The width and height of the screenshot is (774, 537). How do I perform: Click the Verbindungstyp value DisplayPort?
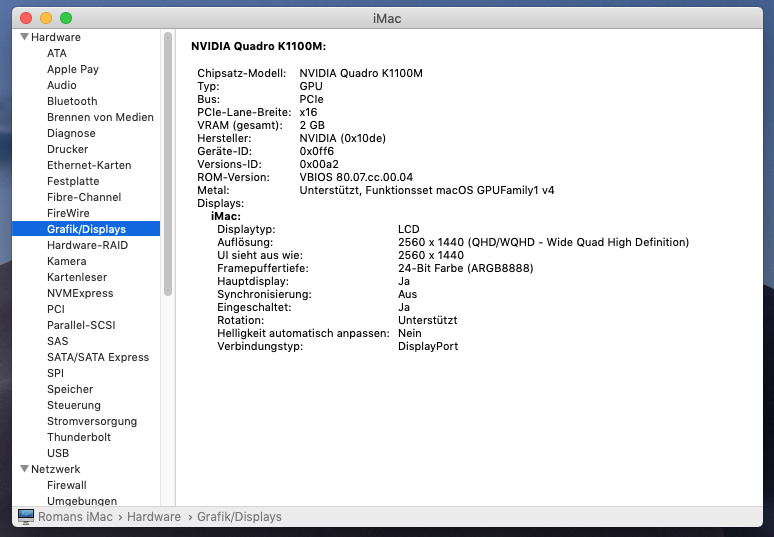428,346
